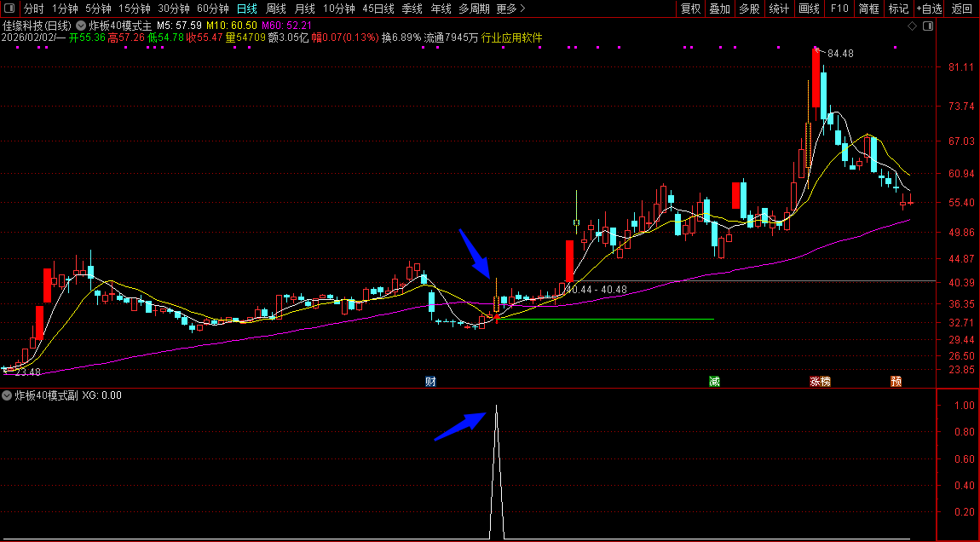Open the 画线 drawing tools

coord(810,9)
